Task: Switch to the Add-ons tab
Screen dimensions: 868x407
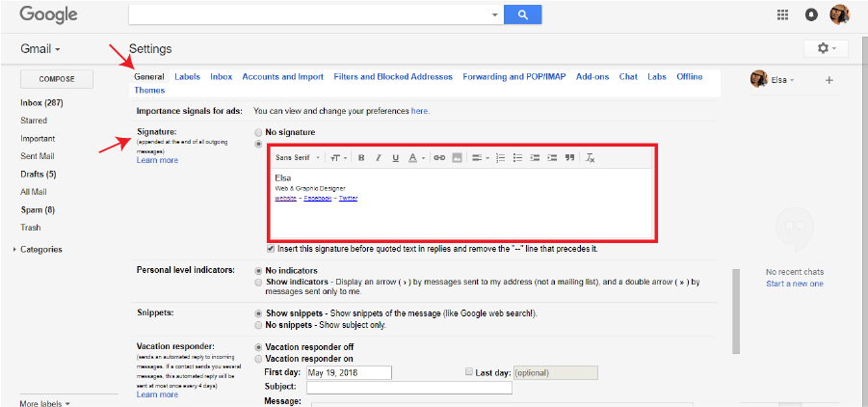Action: coord(592,77)
